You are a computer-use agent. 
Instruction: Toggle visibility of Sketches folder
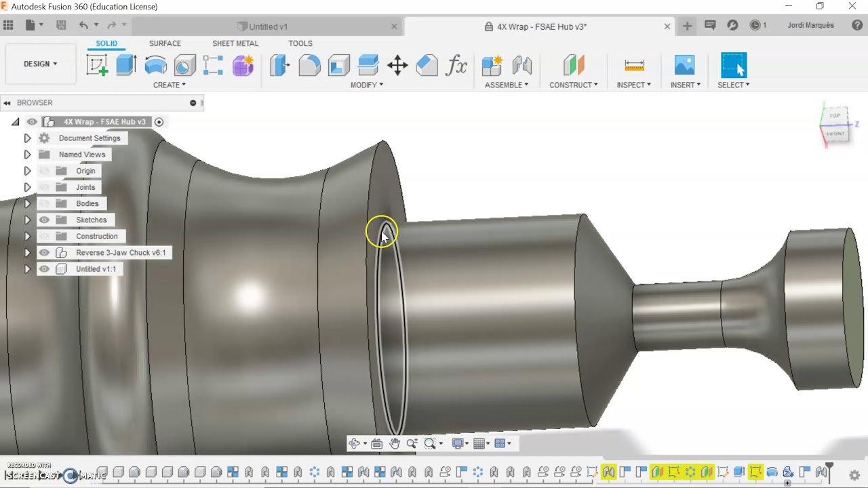click(44, 220)
